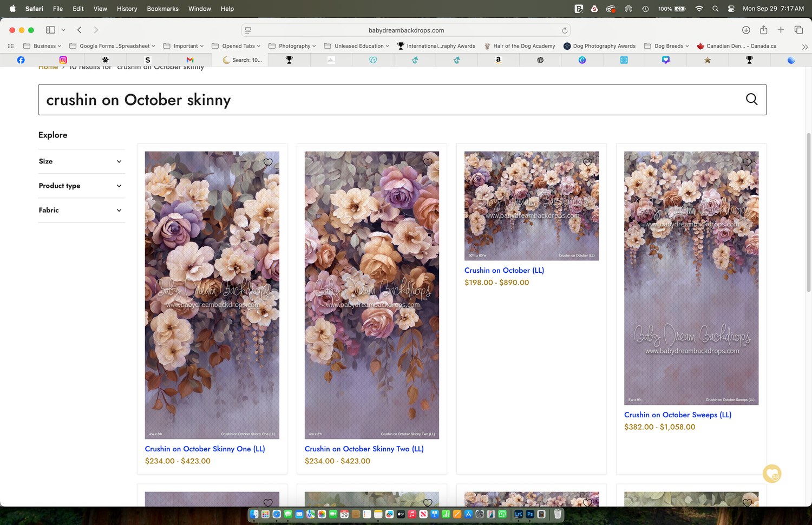Open the Trash in the Dock

[x=558, y=514]
